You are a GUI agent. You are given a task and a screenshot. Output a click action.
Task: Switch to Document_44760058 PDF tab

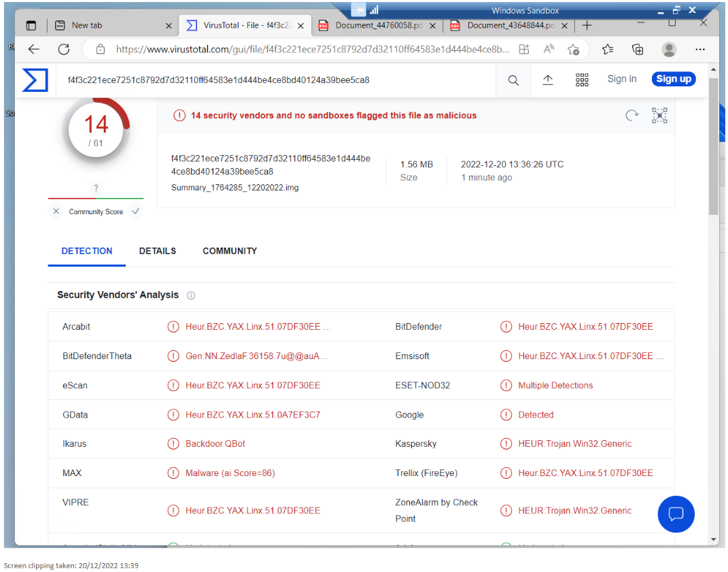coord(377,26)
